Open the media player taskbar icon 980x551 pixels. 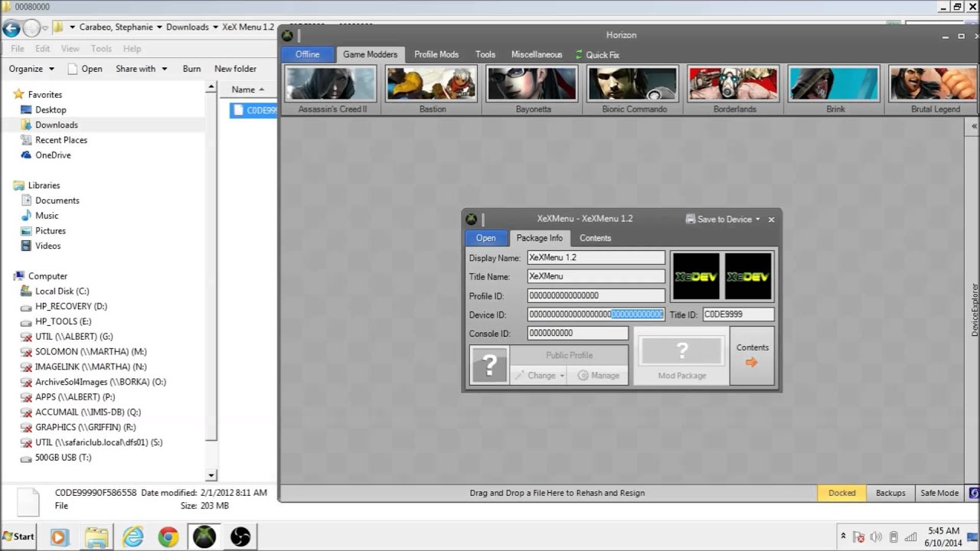coord(60,536)
